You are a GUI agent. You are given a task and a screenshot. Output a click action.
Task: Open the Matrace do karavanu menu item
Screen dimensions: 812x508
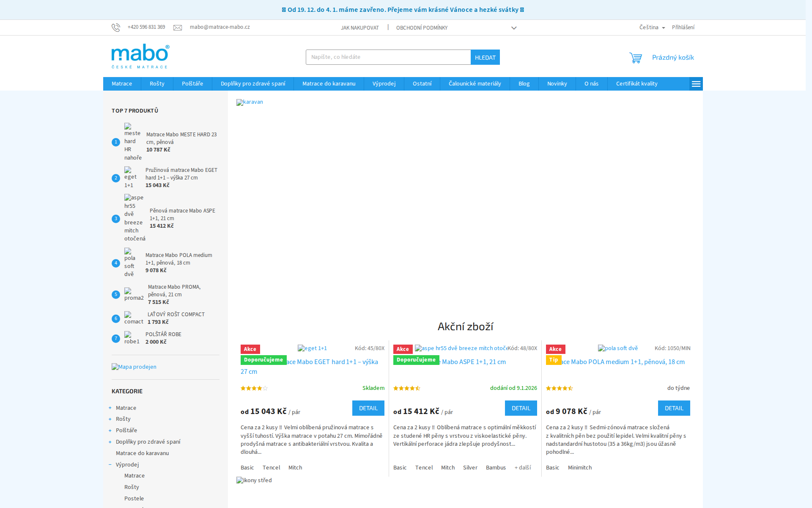tap(329, 84)
